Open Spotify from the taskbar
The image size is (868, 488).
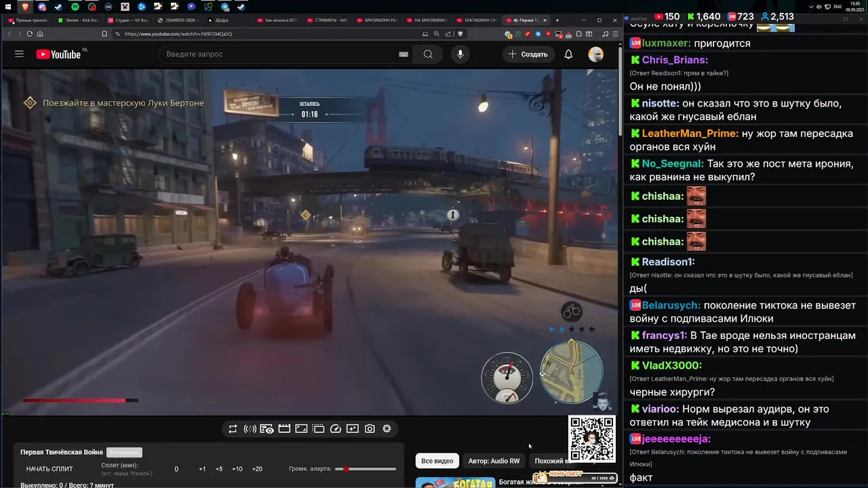[75, 7]
